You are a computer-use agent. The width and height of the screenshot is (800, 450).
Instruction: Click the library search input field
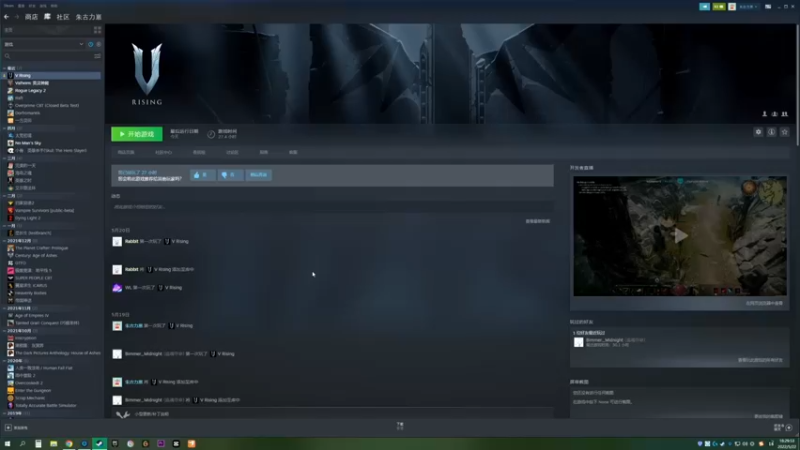[50, 56]
